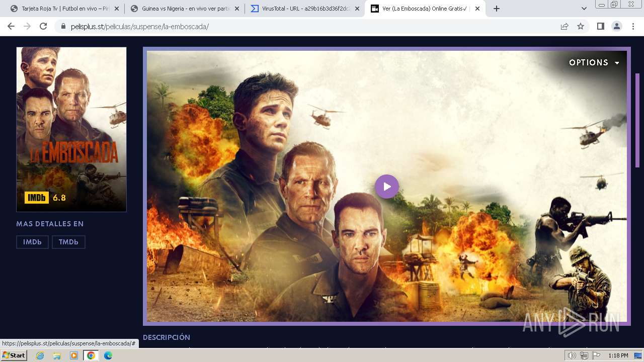Toggle the browser side panel
The height and width of the screenshot is (362, 644).
(601, 26)
